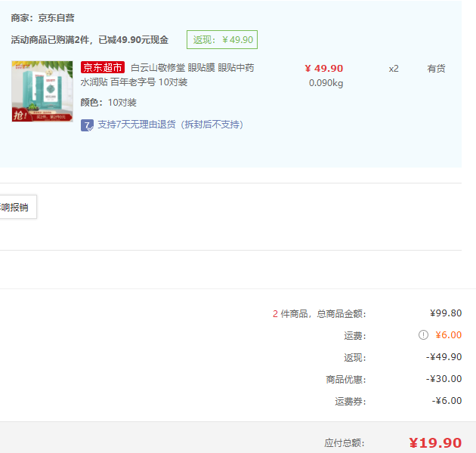Click the 2 件商品，总商品金额 label
This screenshot has height=453, width=476.
pos(320,313)
